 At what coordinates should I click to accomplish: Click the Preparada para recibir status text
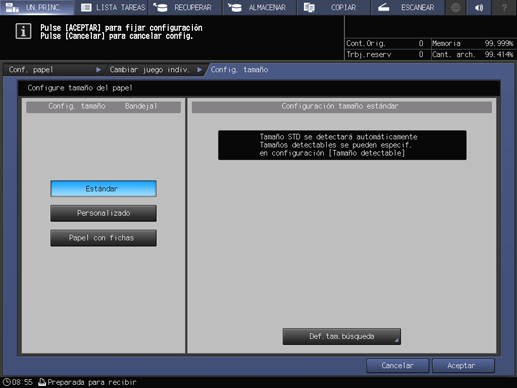[x=92, y=382]
